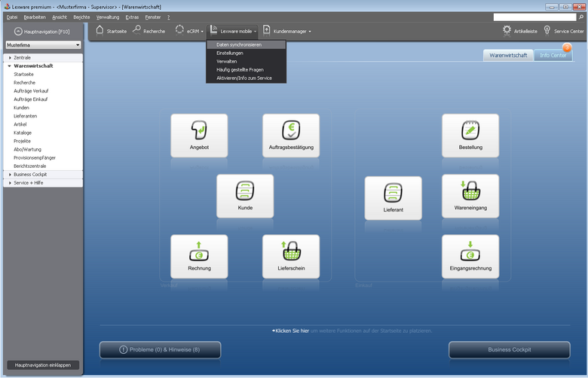588x378 pixels.
Task: Click the Lexware mobile toolbar icon
Action: (213, 30)
